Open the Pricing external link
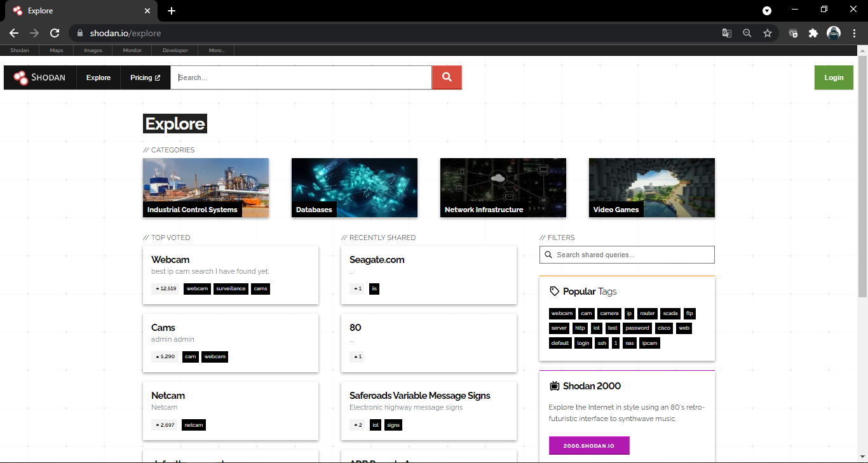Viewport: 868px width, 463px height. pyautogui.click(x=146, y=77)
